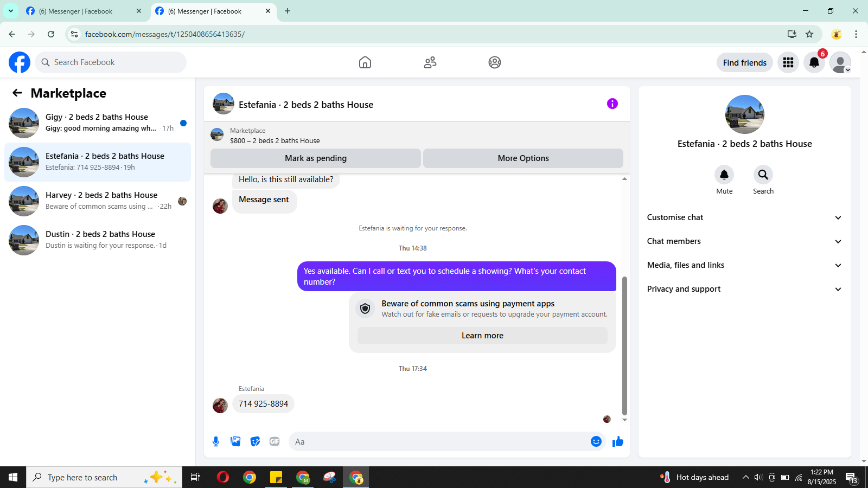868x488 pixels.
Task: Expand the Customise chat section
Action: pos(745,217)
